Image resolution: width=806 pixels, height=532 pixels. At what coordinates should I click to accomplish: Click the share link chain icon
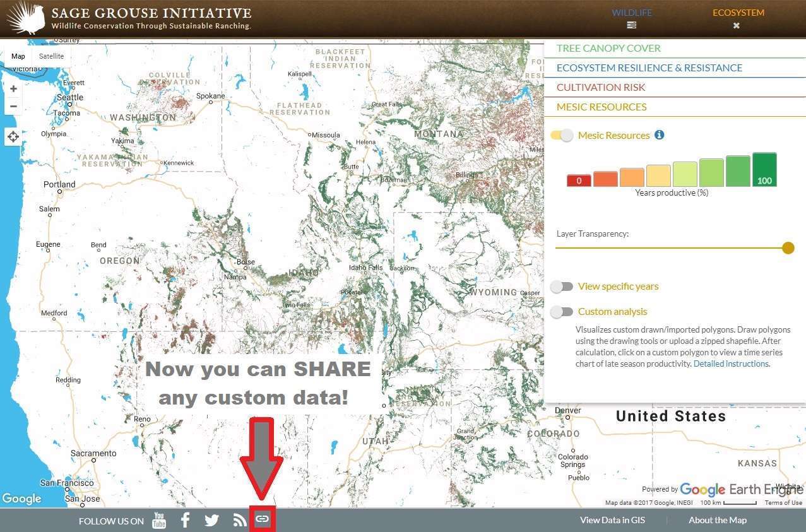point(262,519)
